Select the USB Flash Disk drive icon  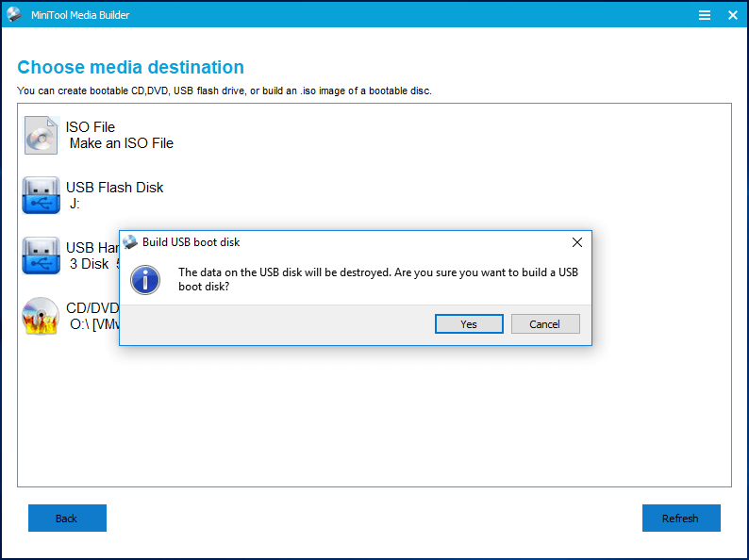(x=42, y=195)
